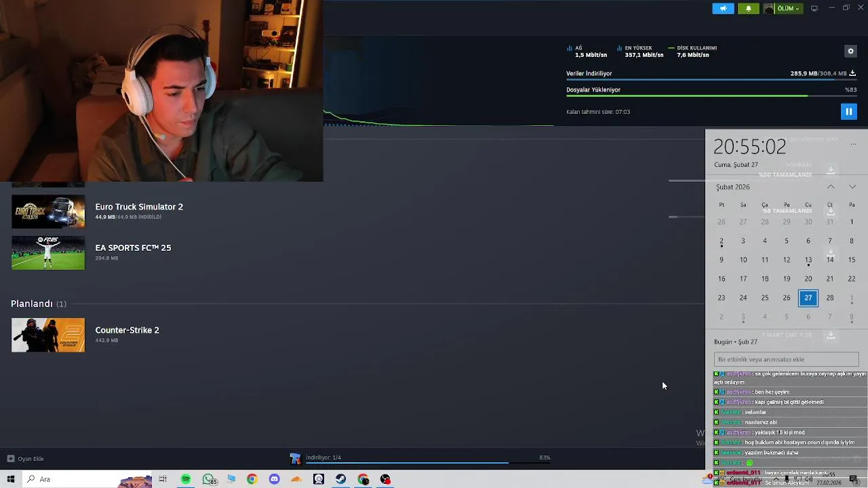Open EA SPORTS FC 25 thumbnail
This screenshot has height=488, width=868.
48,253
